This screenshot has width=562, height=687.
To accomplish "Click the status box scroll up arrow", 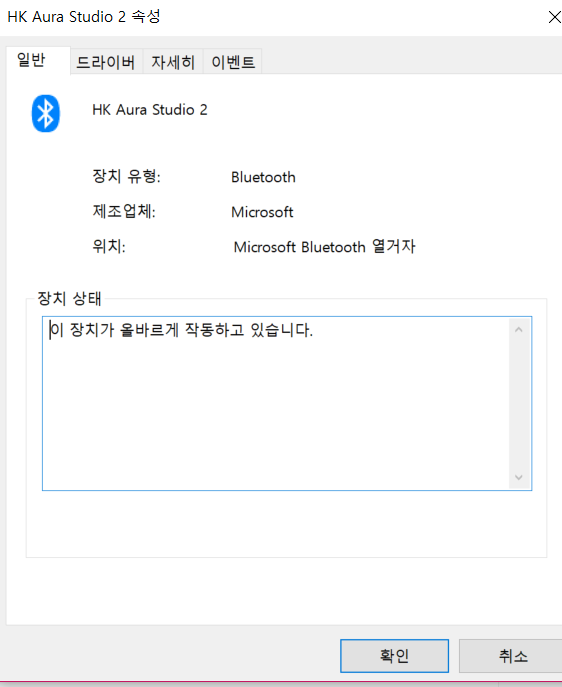I will (519, 329).
